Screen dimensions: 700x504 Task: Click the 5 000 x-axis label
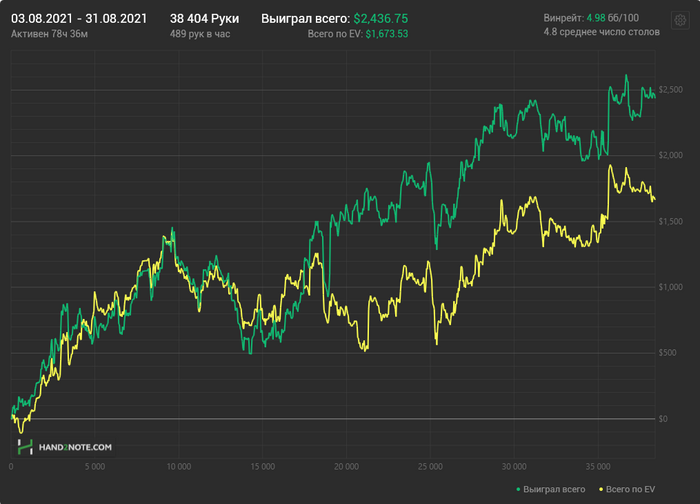pos(95,467)
